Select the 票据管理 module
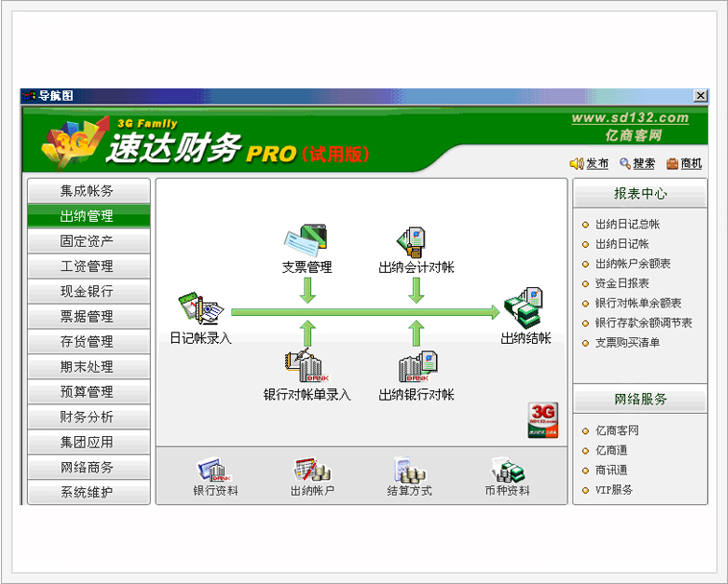The image size is (728, 584). tap(88, 316)
